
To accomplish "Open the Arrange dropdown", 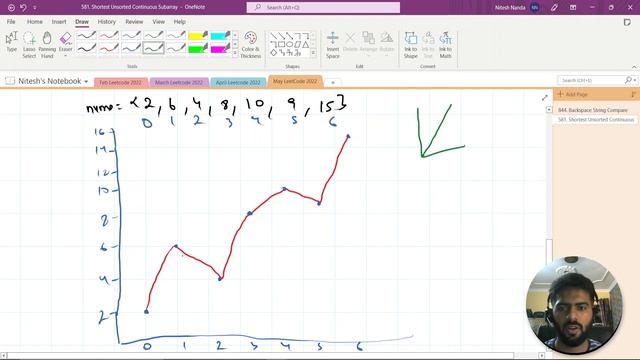I will (369, 44).
